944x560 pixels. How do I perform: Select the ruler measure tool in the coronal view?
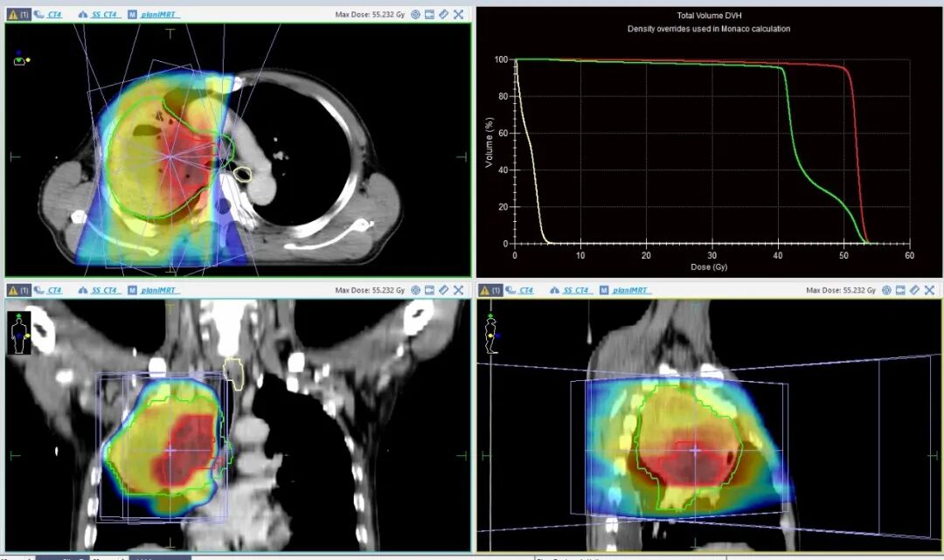[444, 290]
